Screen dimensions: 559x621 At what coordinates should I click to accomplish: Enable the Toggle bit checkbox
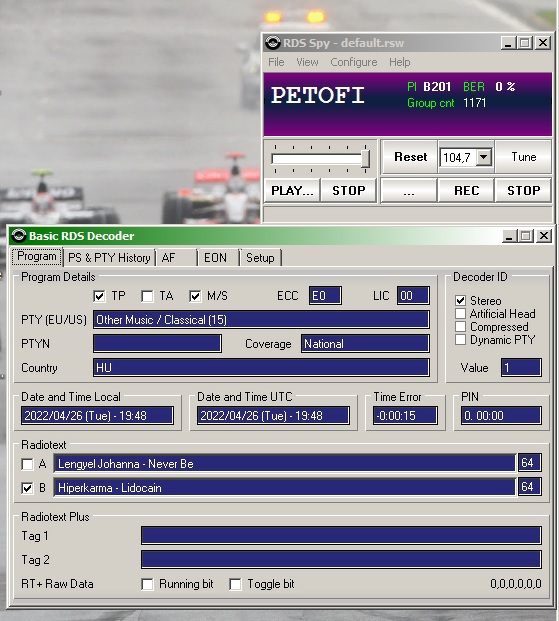tap(235, 584)
